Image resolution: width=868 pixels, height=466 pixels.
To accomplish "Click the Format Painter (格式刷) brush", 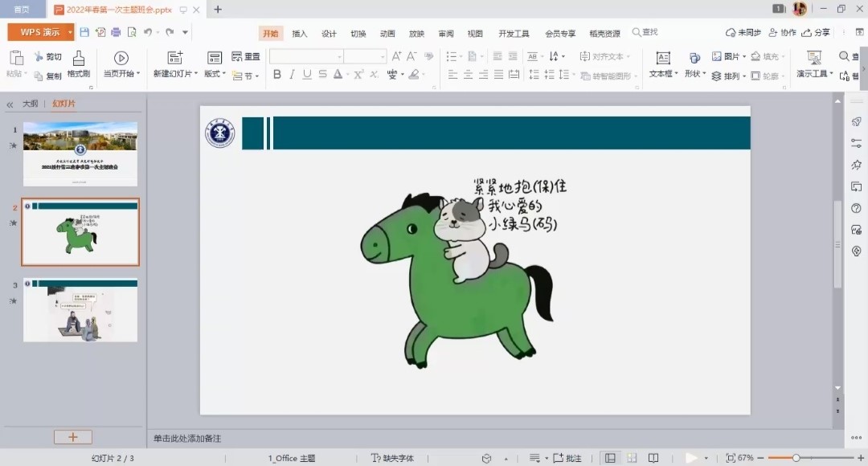I will (79, 64).
